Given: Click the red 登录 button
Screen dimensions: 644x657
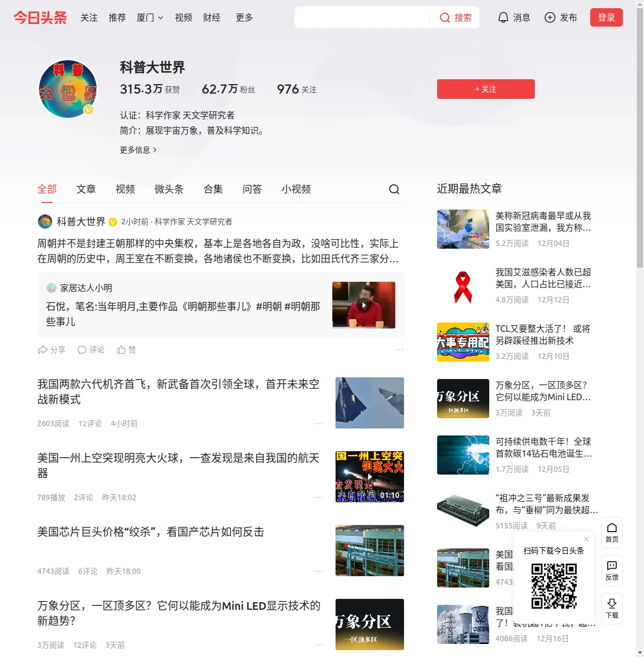Looking at the screenshot, I should 607,17.
